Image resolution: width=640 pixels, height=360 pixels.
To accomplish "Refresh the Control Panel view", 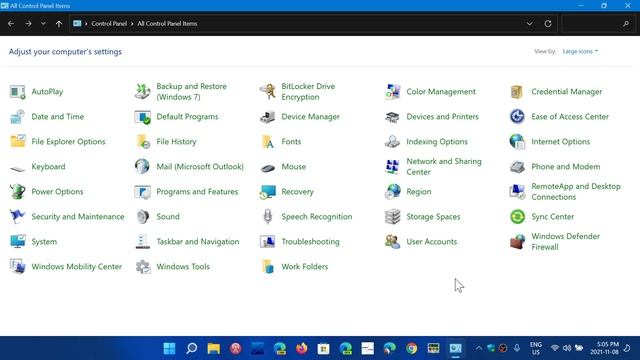I will 548,24.
